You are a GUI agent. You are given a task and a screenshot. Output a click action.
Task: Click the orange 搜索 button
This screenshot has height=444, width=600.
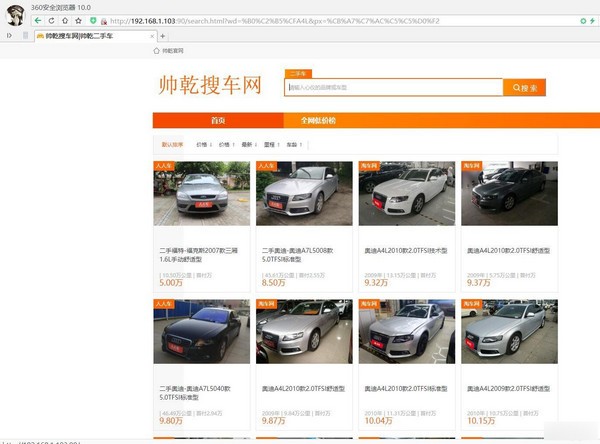point(524,87)
